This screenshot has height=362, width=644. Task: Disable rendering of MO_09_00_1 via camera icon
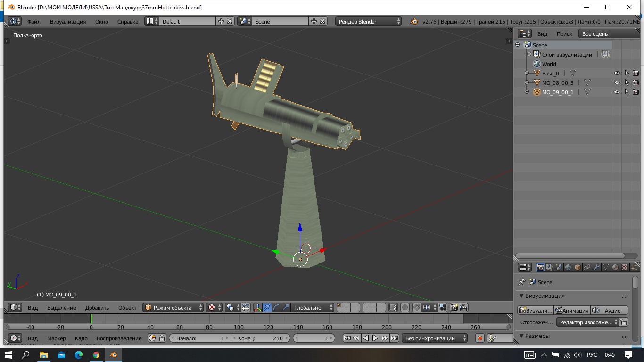pyautogui.click(x=636, y=92)
